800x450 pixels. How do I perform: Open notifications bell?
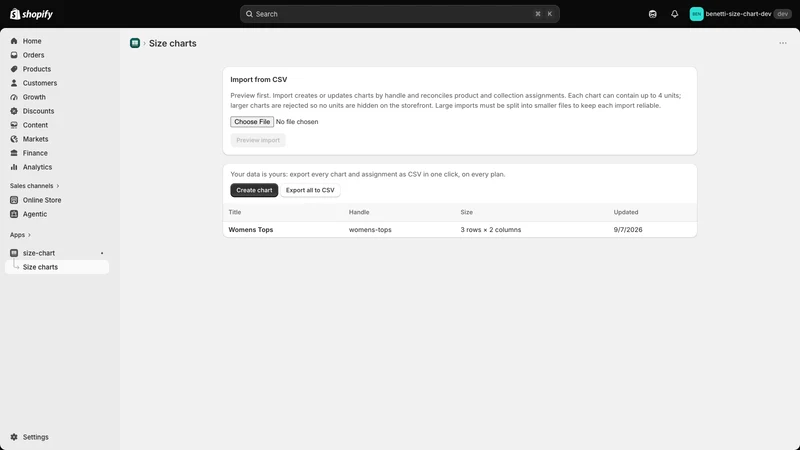point(674,14)
